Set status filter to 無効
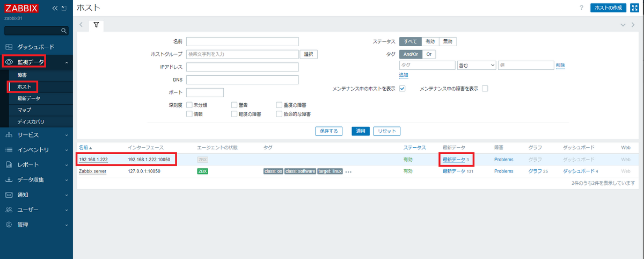 pyautogui.click(x=448, y=41)
